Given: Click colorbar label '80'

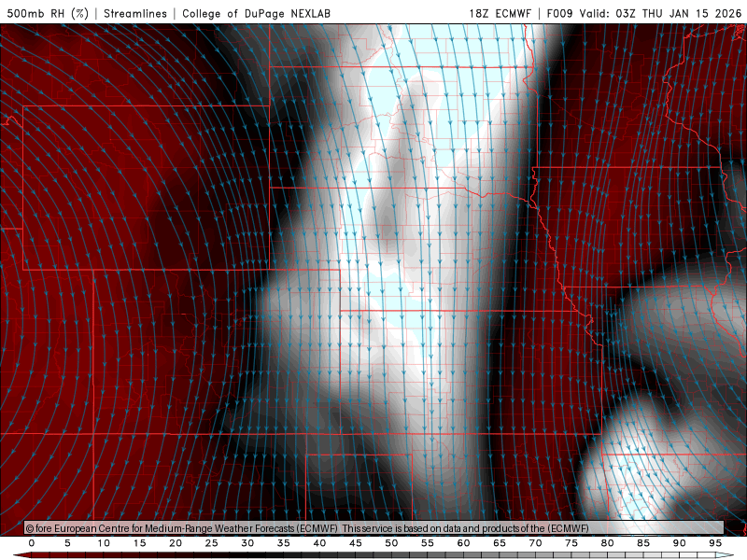Looking at the screenshot, I should click(x=607, y=543).
